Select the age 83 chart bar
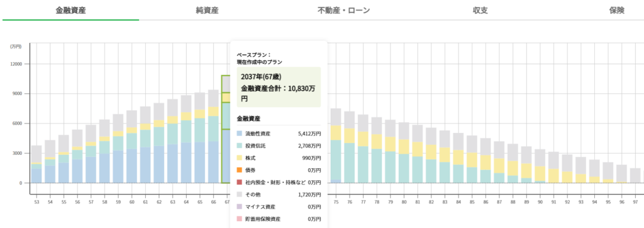This screenshot has height=228, width=644. (x=445, y=156)
